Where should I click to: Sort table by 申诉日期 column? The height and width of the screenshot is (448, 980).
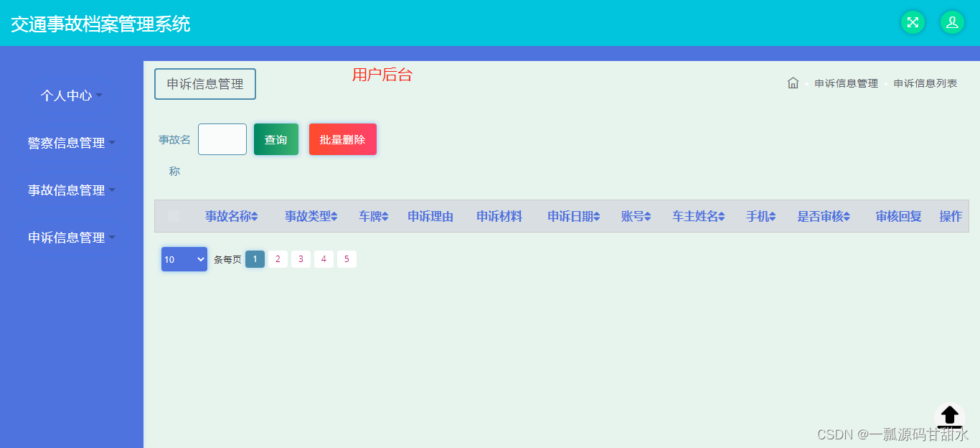tap(574, 217)
